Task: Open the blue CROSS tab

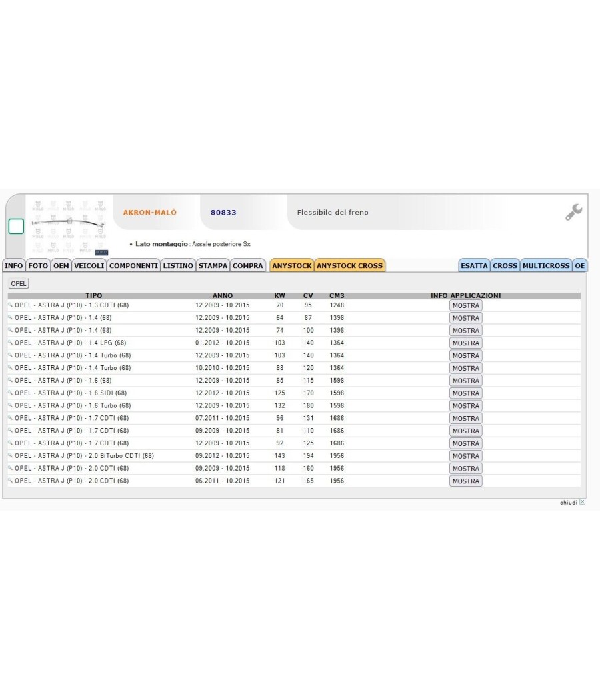Action: [x=505, y=265]
